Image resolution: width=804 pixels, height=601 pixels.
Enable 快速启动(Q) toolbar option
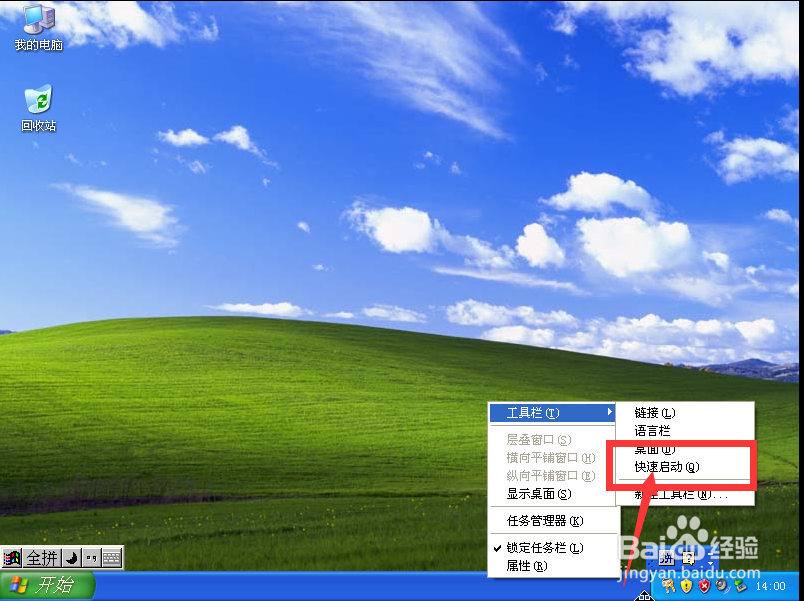tap(685, 467)
